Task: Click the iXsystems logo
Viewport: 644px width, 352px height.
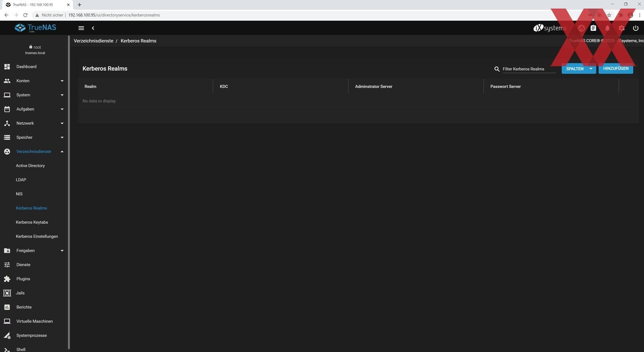Action: 550,28
